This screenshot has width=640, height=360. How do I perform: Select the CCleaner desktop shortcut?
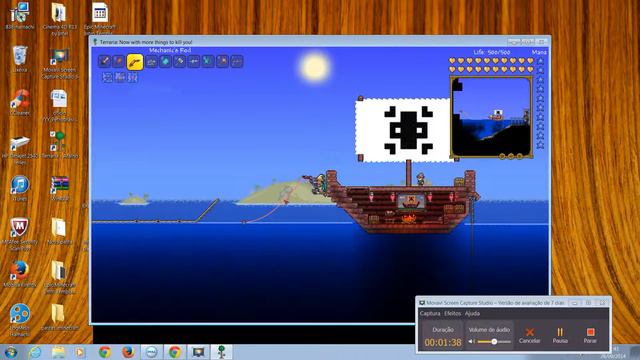[x=20, y=102]
